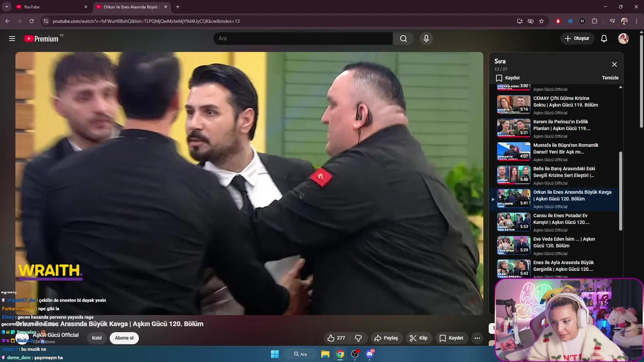Screen dimensions: 644x362
Task: Open Chrome three-dot menu
Action: click(x=636, y=21)
